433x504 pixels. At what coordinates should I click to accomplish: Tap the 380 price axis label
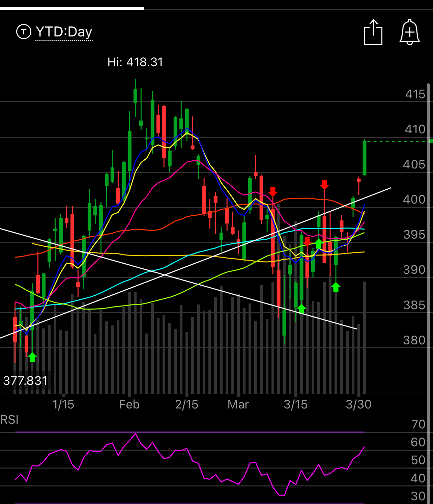414,340
